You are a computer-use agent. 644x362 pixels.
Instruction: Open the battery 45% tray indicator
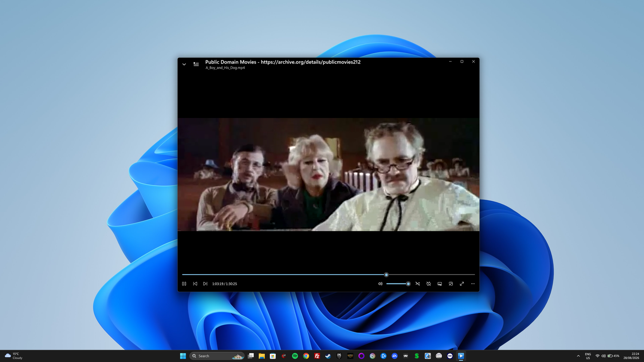click(x=614, y=356)
